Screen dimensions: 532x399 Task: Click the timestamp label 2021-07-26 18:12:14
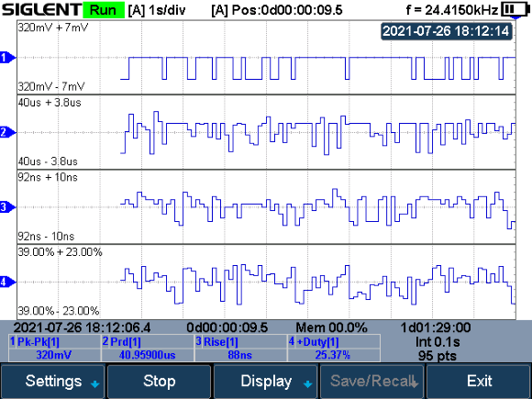coord(446,31)
